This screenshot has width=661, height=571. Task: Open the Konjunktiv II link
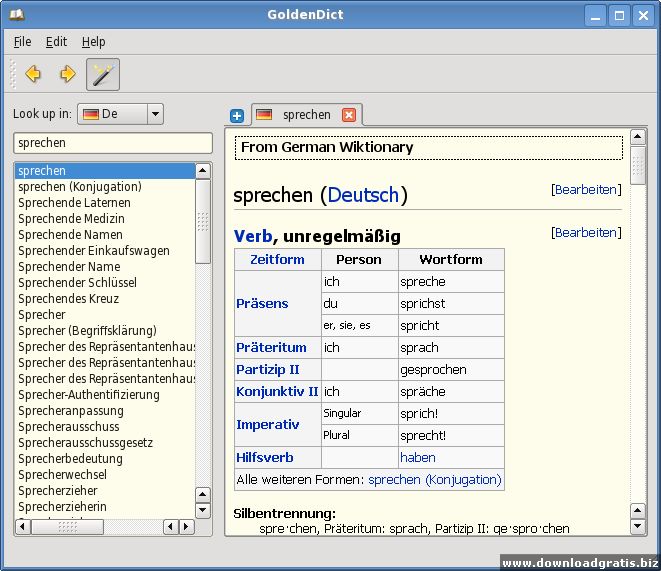coord(277,391)
